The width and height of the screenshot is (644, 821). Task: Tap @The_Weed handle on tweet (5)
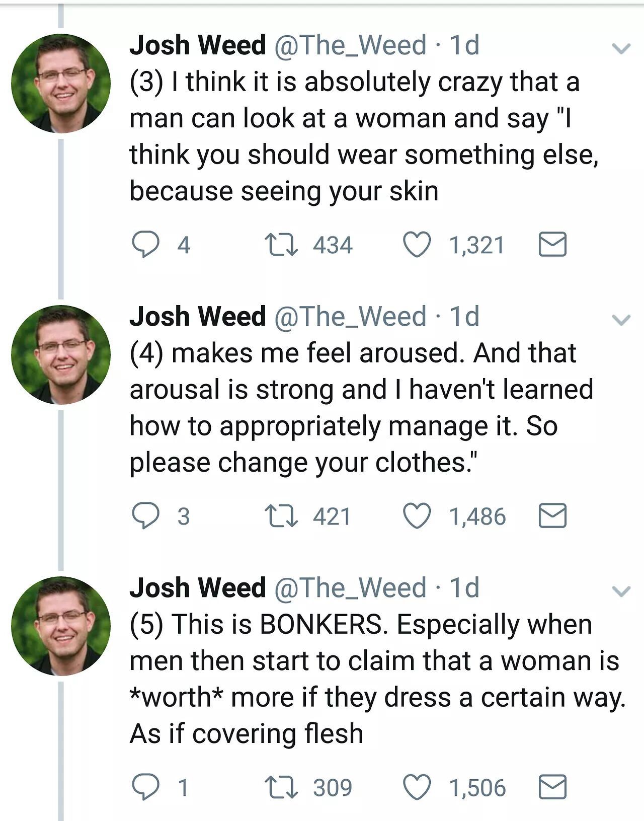(x=350, y=588)
